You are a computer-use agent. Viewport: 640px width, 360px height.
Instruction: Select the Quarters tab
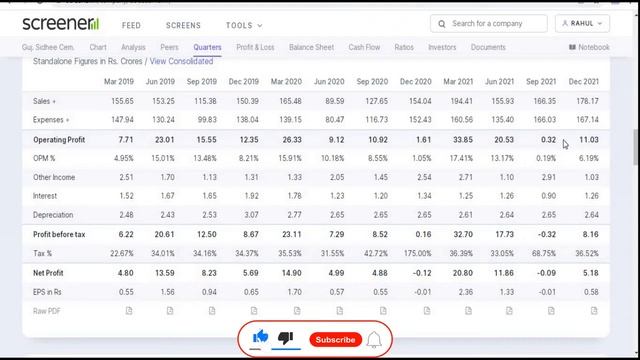[207, 47]
